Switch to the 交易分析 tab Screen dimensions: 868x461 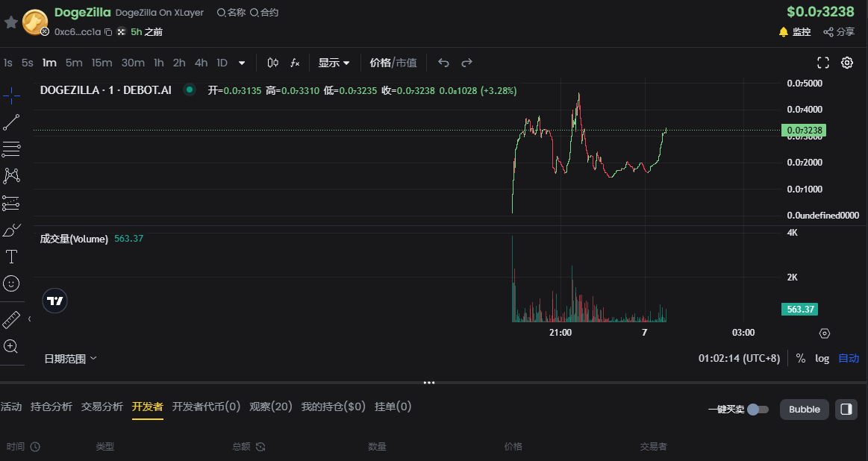pos(102,407)
